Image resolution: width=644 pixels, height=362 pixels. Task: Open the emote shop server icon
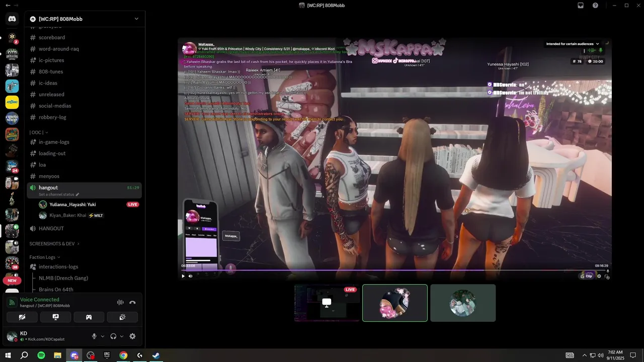[x=12, y=118]
